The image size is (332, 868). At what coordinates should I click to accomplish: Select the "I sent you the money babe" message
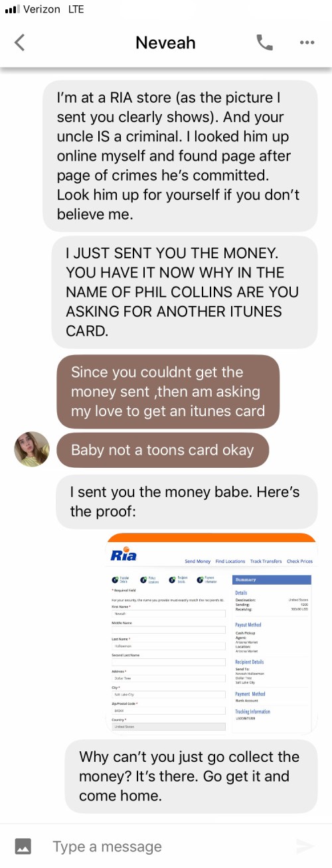coord(187,502)
